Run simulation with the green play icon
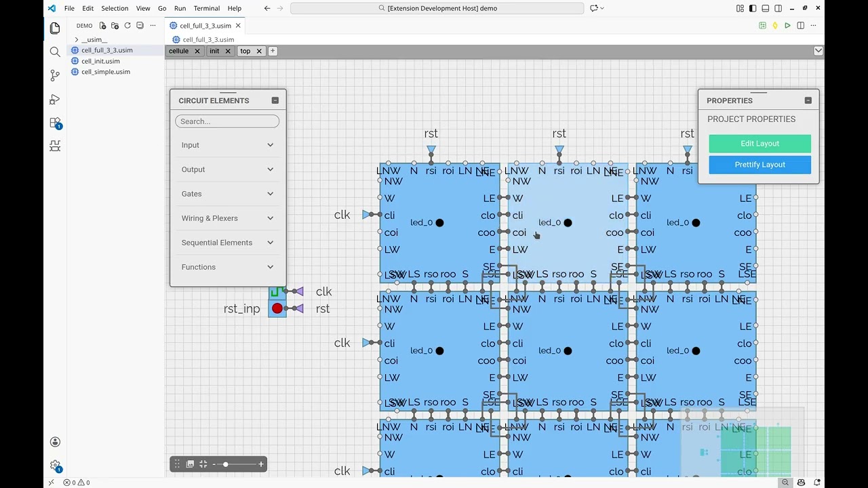Screen dimensions: 868x488 (787, 26)
